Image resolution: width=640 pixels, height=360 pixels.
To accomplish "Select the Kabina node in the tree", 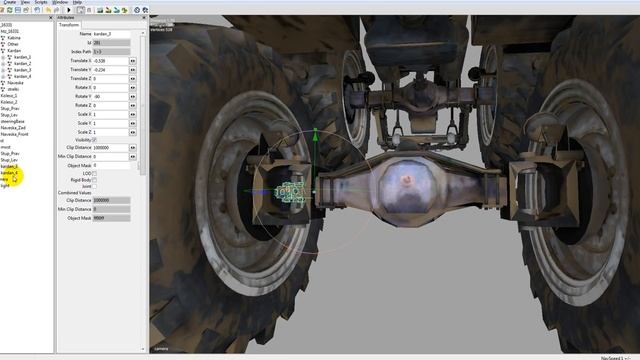I will (x=14, y=38).
